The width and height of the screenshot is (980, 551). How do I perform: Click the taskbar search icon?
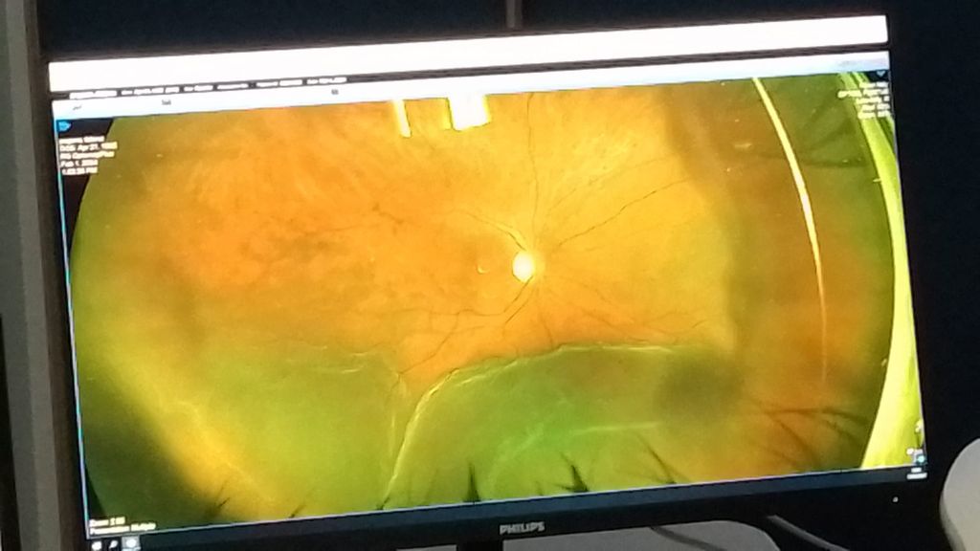coord(112,543)
